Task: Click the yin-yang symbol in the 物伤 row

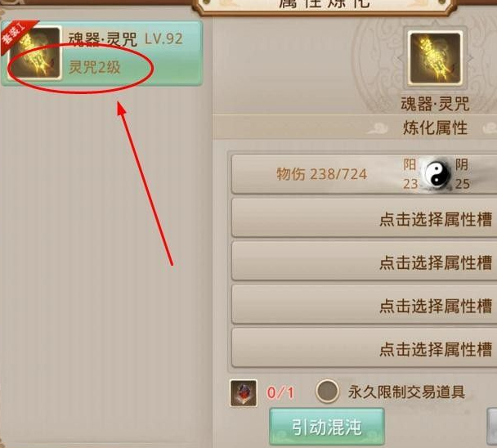Action: click(x=437, y=174)
